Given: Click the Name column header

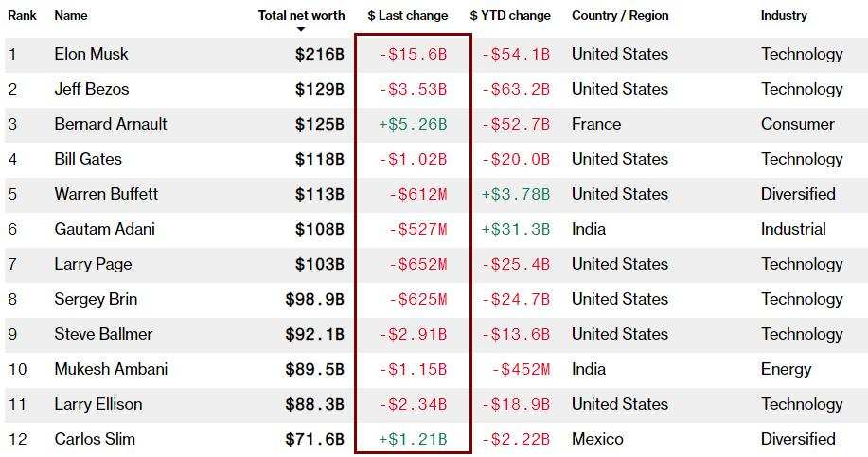Looking at the screenshot, I should tap(71, 15).
